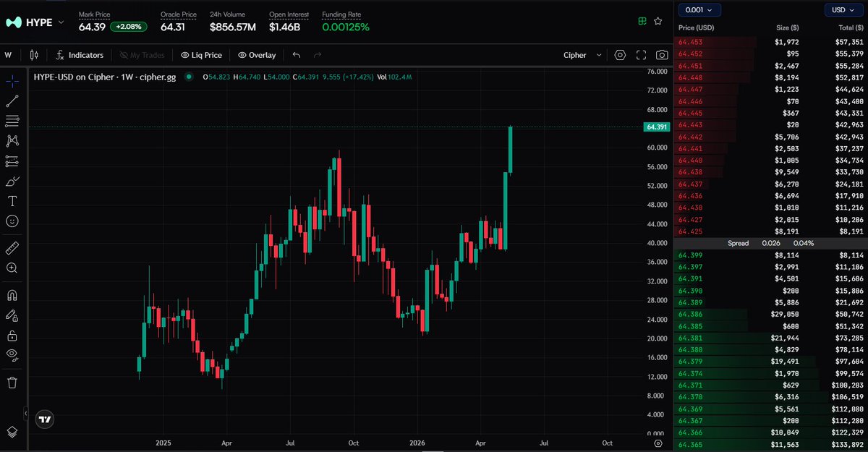Toggle the Overlay display
This screenshot has width=868, height=452.
[x=257, y=55]
